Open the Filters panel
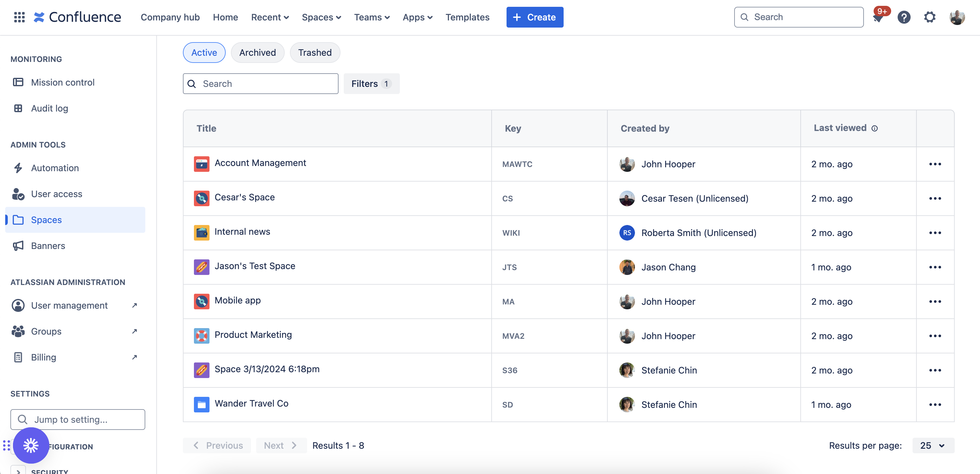Screen dimensions: 980x474 [371, 84]
